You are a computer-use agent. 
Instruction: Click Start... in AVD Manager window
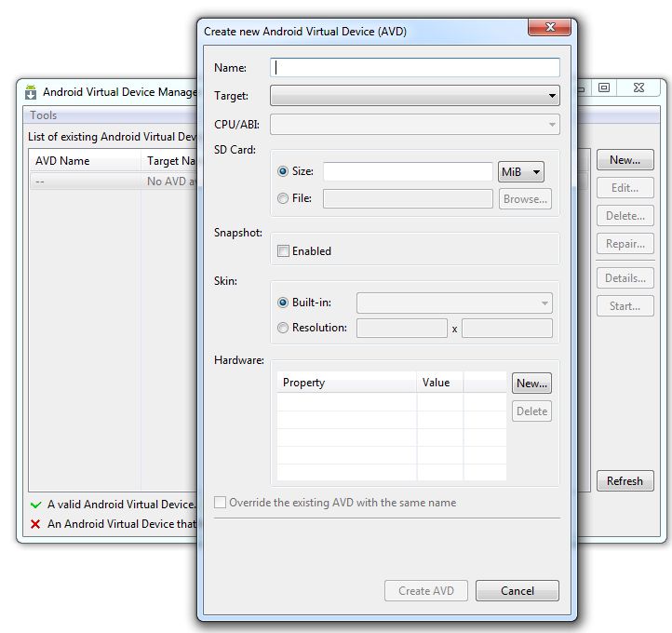pyautogui.click(x=625, y=306)
